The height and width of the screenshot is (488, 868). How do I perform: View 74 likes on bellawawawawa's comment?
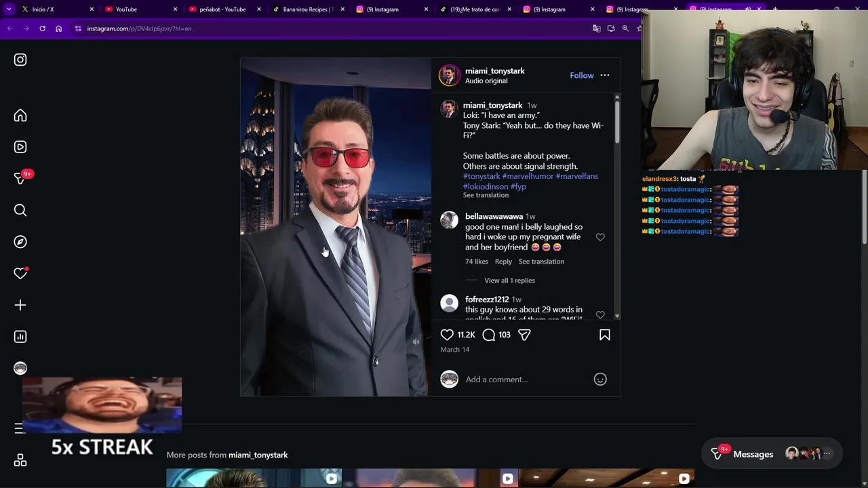click(477, 262)
